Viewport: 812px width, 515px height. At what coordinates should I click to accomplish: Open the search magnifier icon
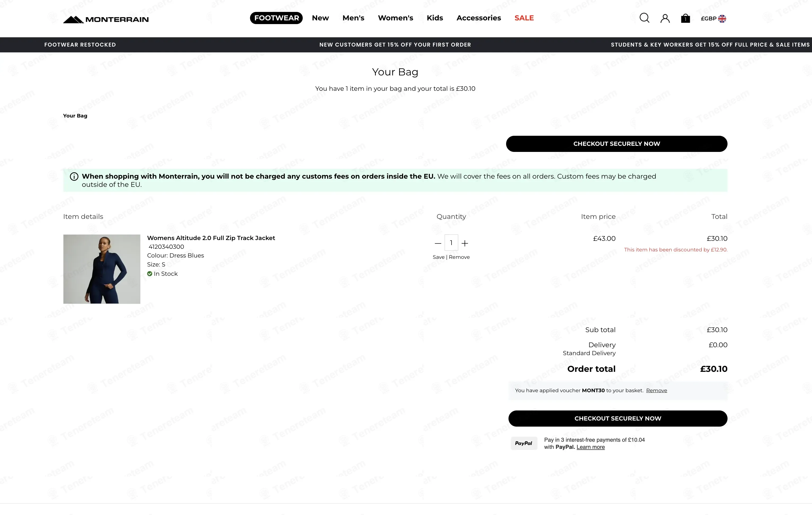(644, 18)
